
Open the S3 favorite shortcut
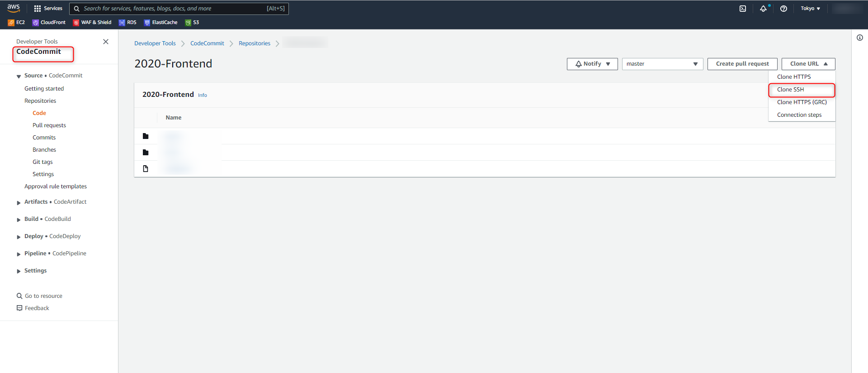[x=192, y=22]
